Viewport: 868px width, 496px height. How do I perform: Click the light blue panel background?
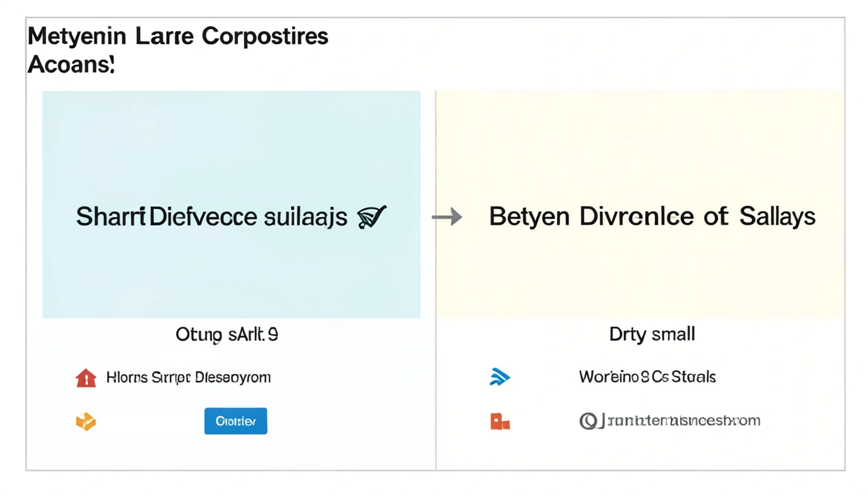tap(231, 142)
